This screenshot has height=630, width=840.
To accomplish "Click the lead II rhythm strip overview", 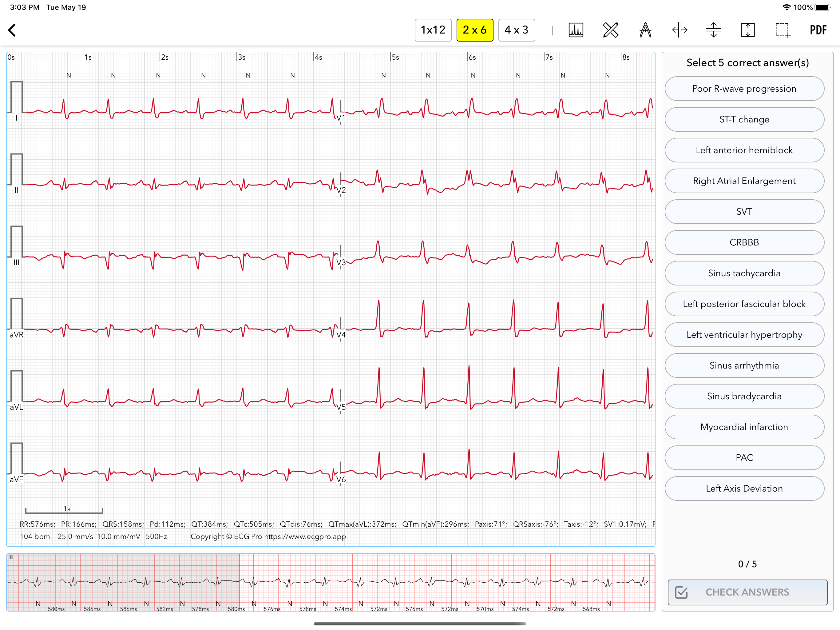I will [x=331, y=582].
